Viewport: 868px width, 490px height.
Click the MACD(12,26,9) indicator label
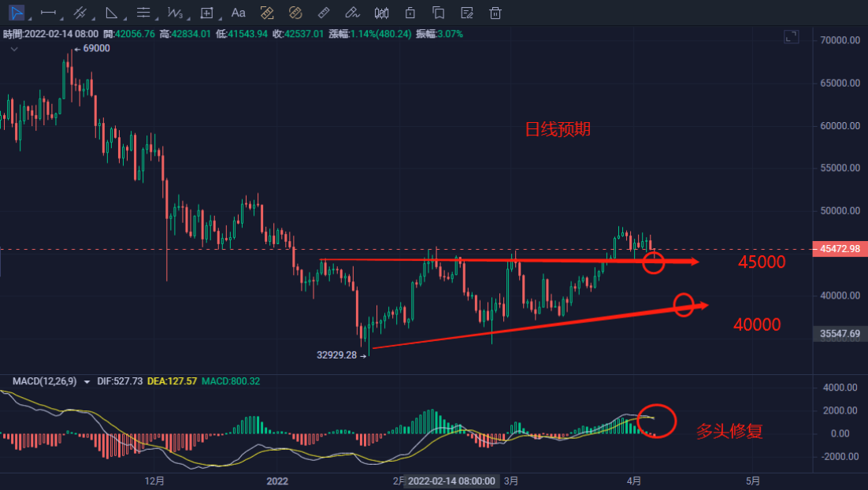[x=45, y=381]
